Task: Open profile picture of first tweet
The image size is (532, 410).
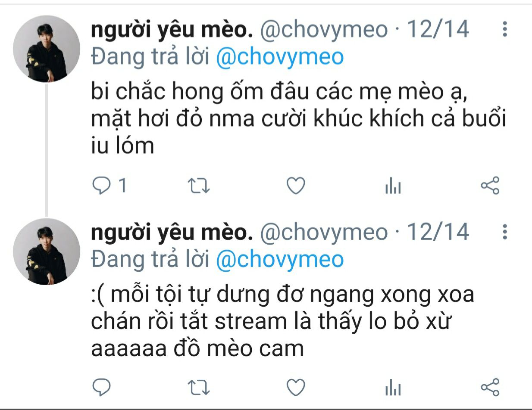Action: (x=47, y=49)
